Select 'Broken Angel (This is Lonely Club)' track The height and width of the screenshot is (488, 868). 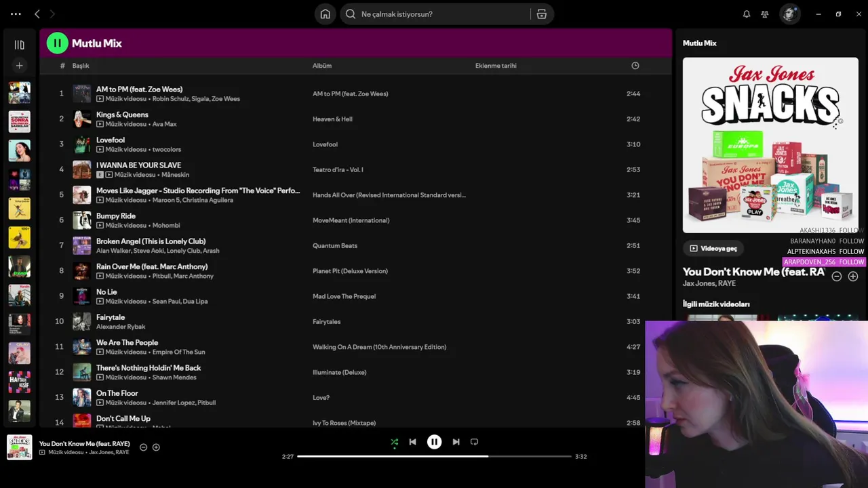click(x=151, y=241)
